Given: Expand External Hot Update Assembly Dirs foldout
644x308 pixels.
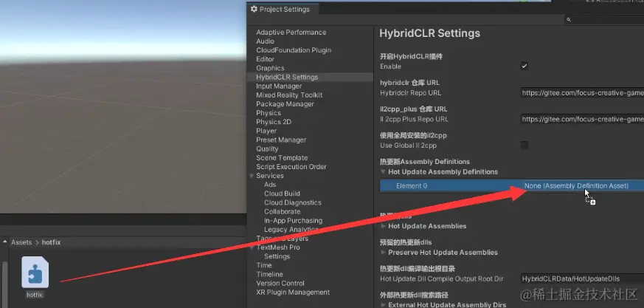Looking at the screenshot, I should click(x=383, y=305).
